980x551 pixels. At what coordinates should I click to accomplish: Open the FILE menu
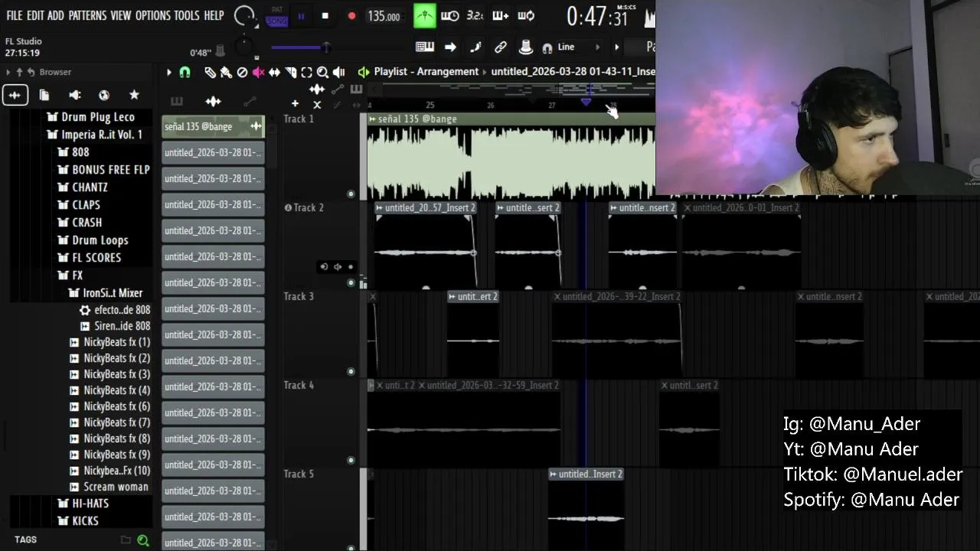coord(14,15)
